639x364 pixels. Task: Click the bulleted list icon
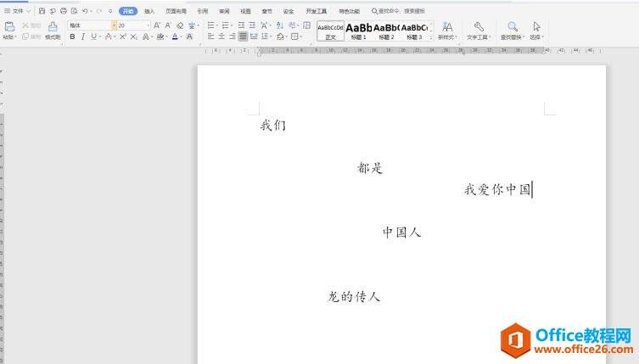[x=210, y=25]
